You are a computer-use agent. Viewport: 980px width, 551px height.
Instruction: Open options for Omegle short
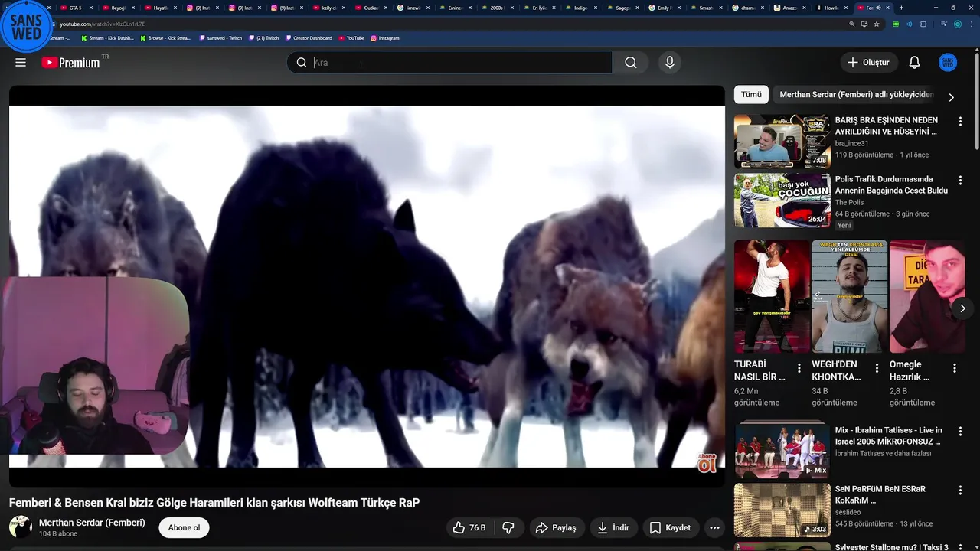click(955, 368)
